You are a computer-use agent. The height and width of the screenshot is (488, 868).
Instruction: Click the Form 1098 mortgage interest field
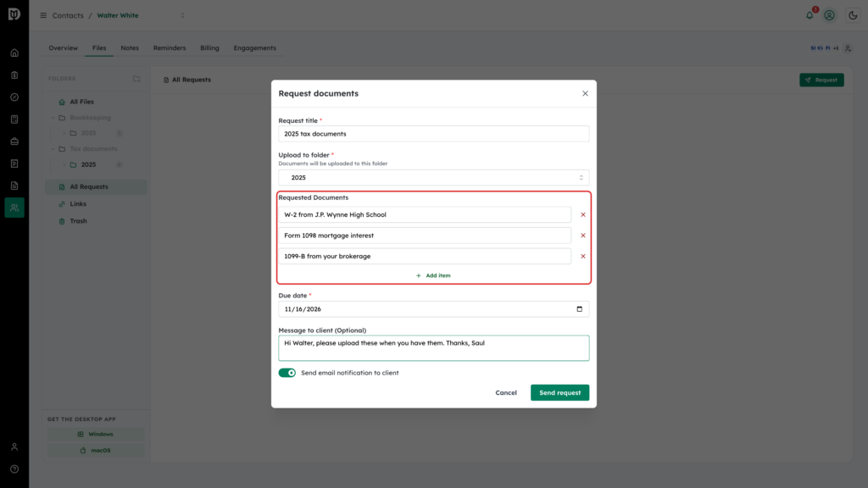coord(425,236)
